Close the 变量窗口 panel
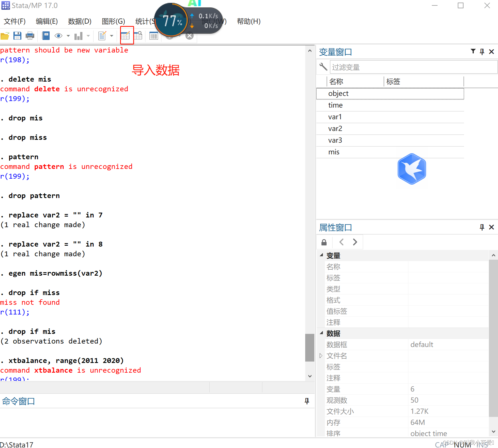This screenshot has width=498, height=448. pyautogui.click(x=491, y=52)
